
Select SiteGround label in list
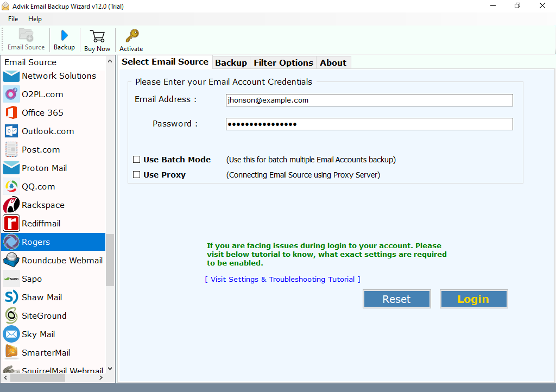(x=44, y=315)
